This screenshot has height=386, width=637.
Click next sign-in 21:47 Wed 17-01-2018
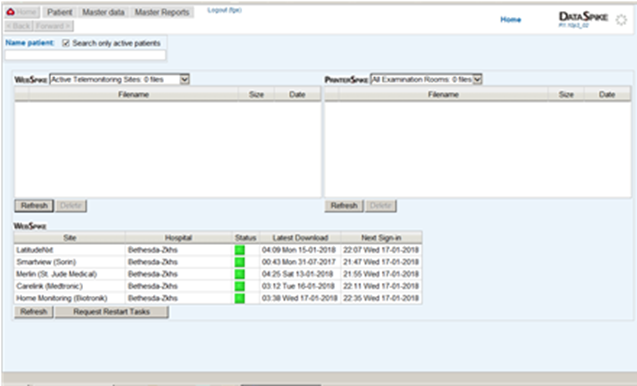(381, 262)
